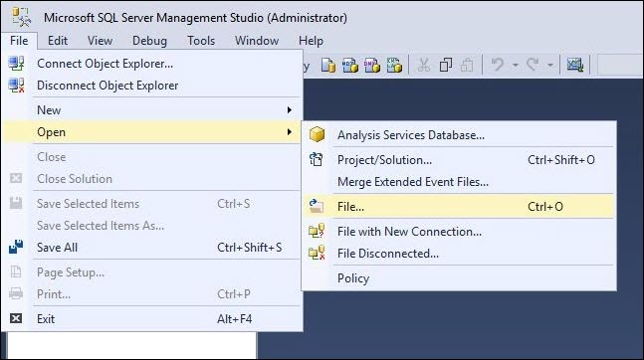644x360 pixels.
Task: Click the Analysis Services DMX Query icon
Action: click(372, 66)
